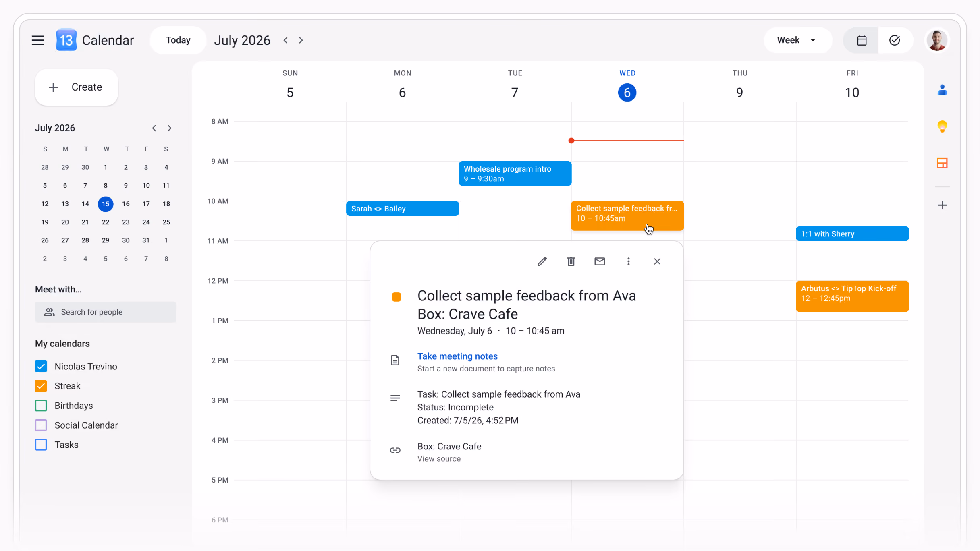
Task: Click into Search for people field
Action: (x=106, y=312)
